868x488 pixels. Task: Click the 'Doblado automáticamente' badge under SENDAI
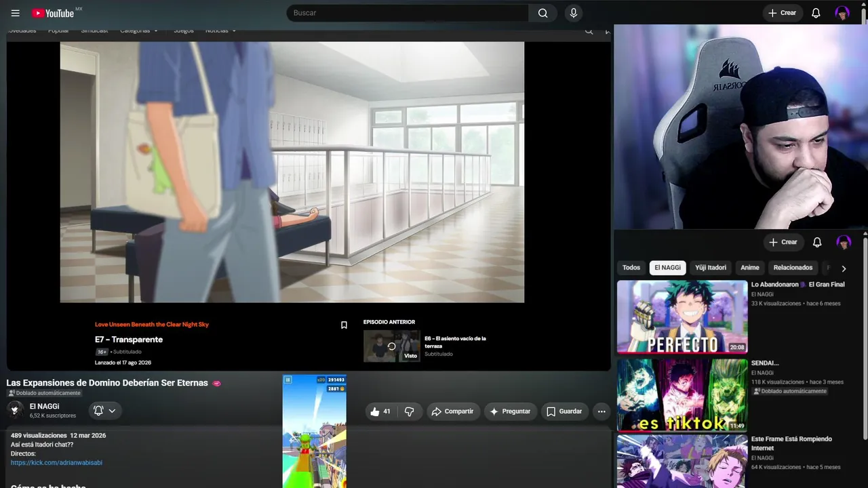[x=790, y=391]
